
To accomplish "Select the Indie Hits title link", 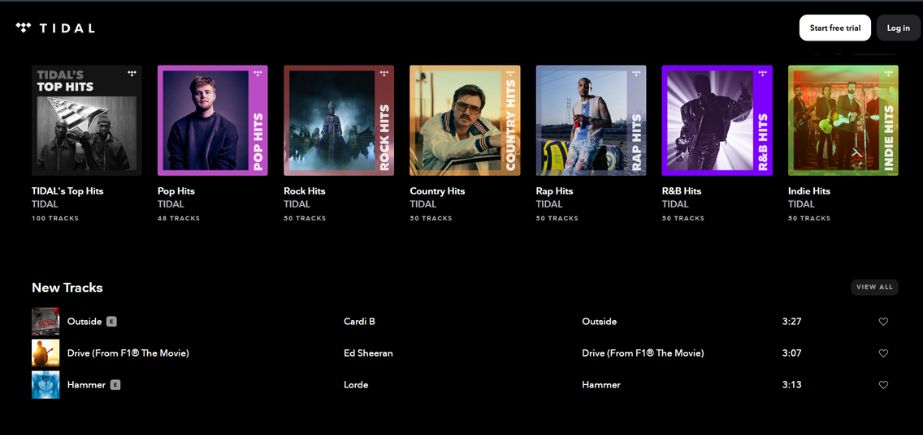I will (x=809, y=191).
